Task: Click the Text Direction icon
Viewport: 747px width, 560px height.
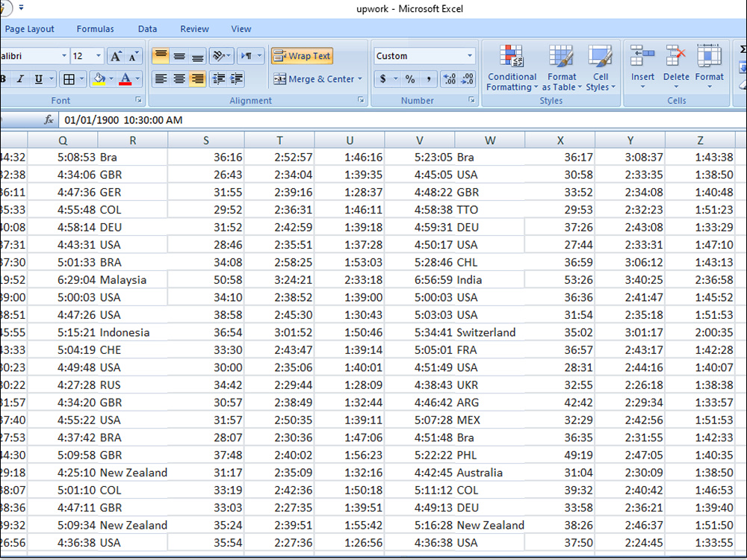Action: tap(247, 56)
